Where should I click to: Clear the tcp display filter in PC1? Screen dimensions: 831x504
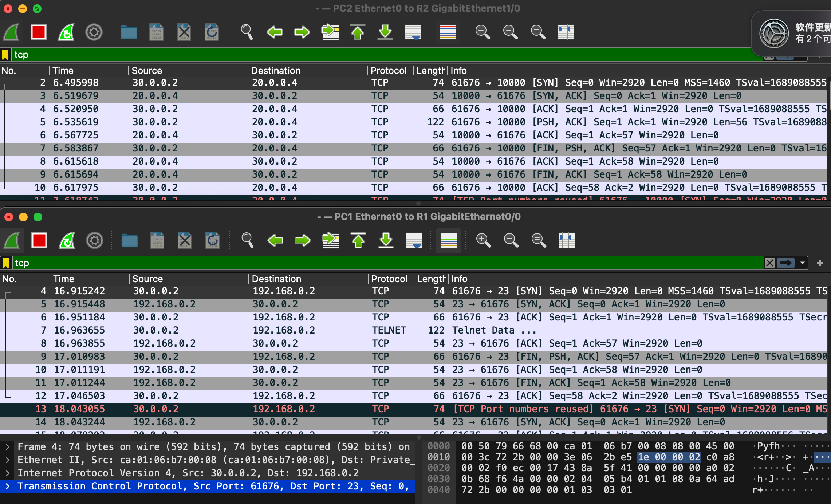769,263
